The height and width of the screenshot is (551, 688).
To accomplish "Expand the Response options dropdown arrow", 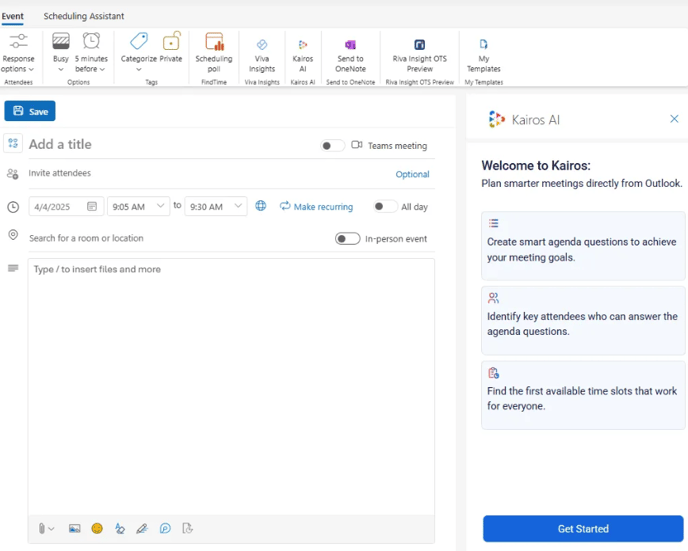I will click(x=31, y=69).
